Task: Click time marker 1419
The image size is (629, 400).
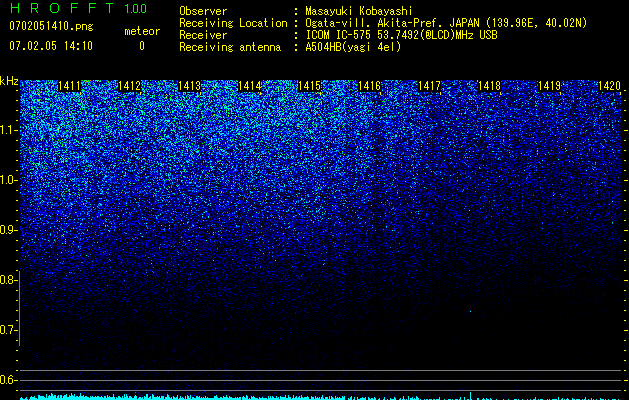Action: click(x=550, y=86)
